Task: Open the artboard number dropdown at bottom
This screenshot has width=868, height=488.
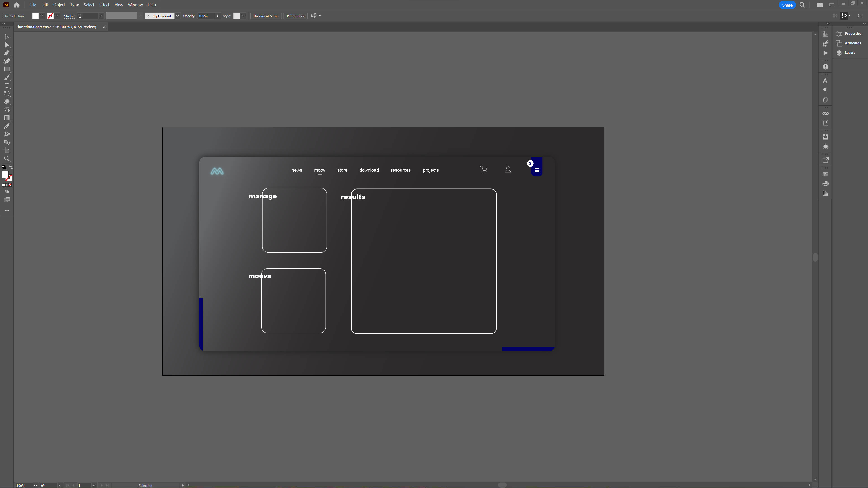Action: click(x=94, y=485)
